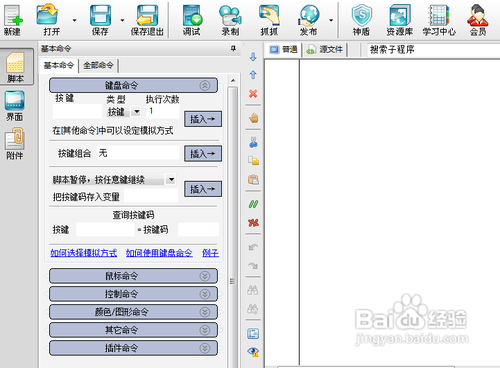Click red uncomment slashes icon
Screen dimensions: 500x368
(x=253, y=223)
